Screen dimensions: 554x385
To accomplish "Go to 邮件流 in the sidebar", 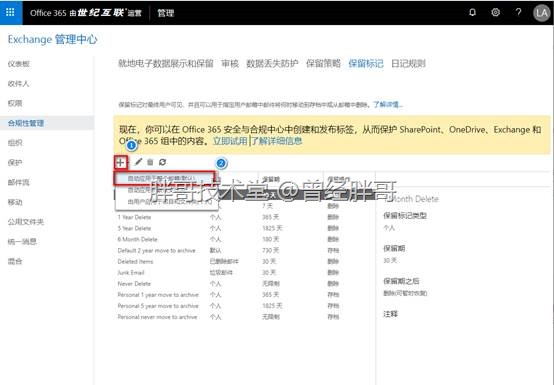I will 18,183.
